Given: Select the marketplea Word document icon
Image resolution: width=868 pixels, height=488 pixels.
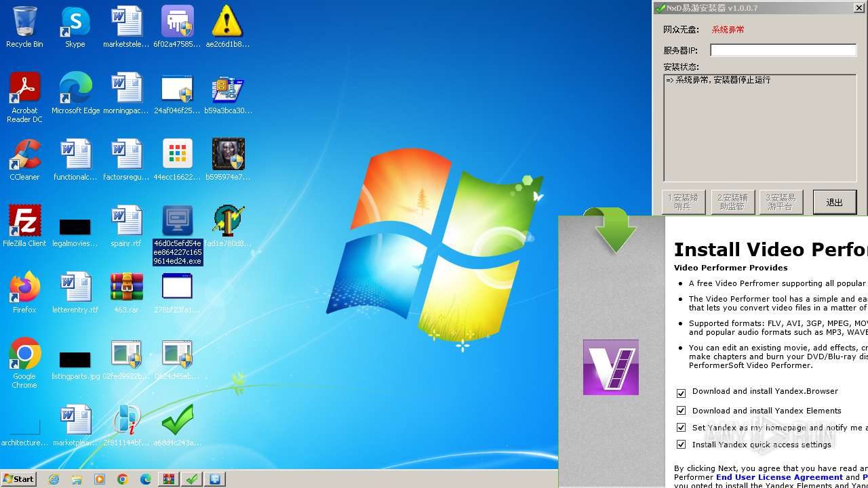Looking at the screenshot, I should (75, 426).
